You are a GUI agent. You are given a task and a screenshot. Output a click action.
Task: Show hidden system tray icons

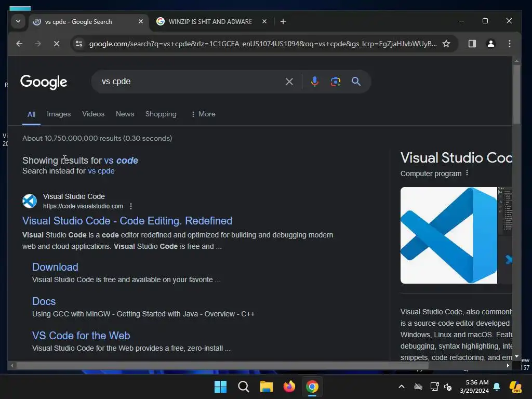(402, 387)
